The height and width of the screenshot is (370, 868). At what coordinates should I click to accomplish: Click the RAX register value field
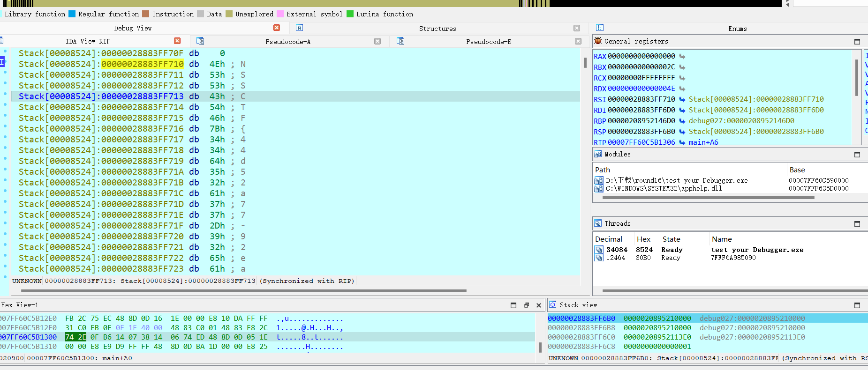point(642,56)
